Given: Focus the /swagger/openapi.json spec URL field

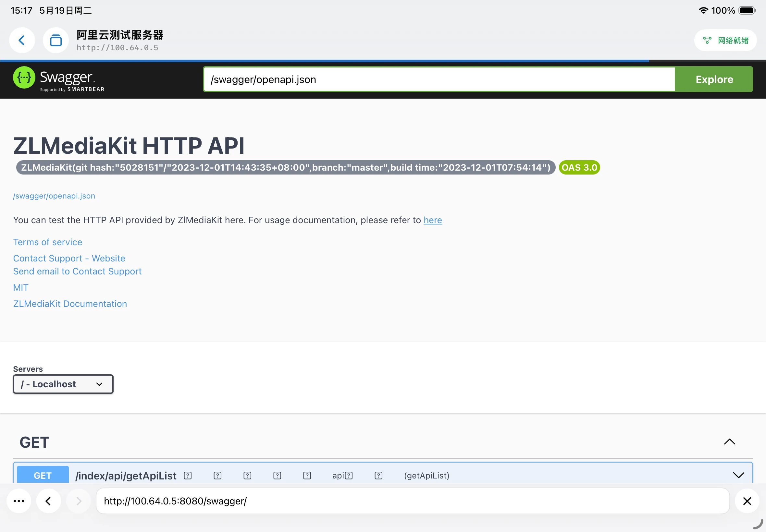Looking at the screenshot, I should (x=439, y=79).
